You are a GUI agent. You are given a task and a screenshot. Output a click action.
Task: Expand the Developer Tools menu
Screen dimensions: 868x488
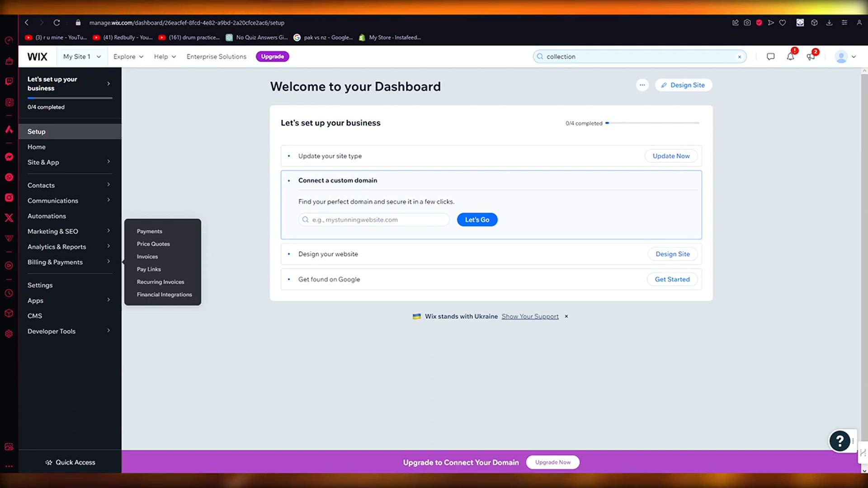pos(70,331)
